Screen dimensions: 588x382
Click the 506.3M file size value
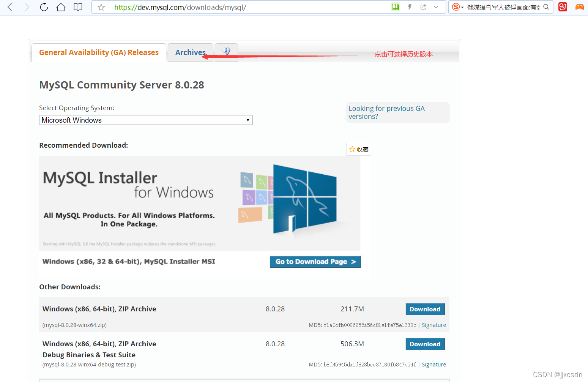pos(352,344)
